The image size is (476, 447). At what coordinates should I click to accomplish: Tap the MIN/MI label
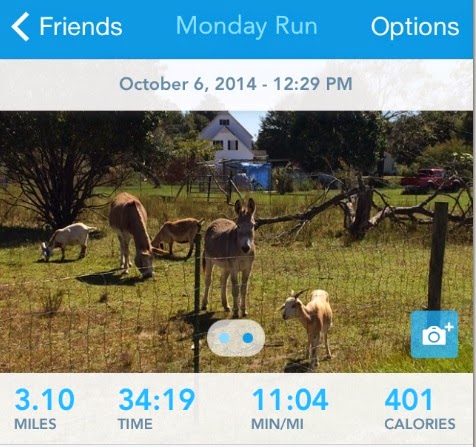click(277, 424)
